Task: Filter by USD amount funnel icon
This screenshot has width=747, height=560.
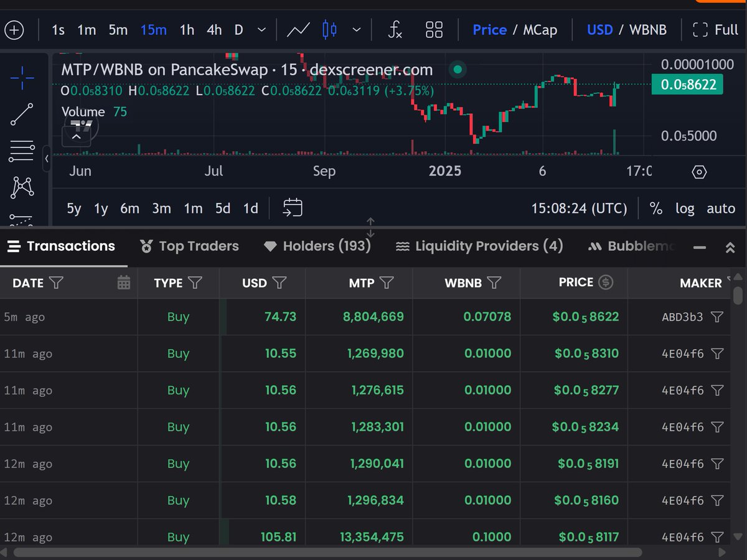Action: tap(279, 283)
